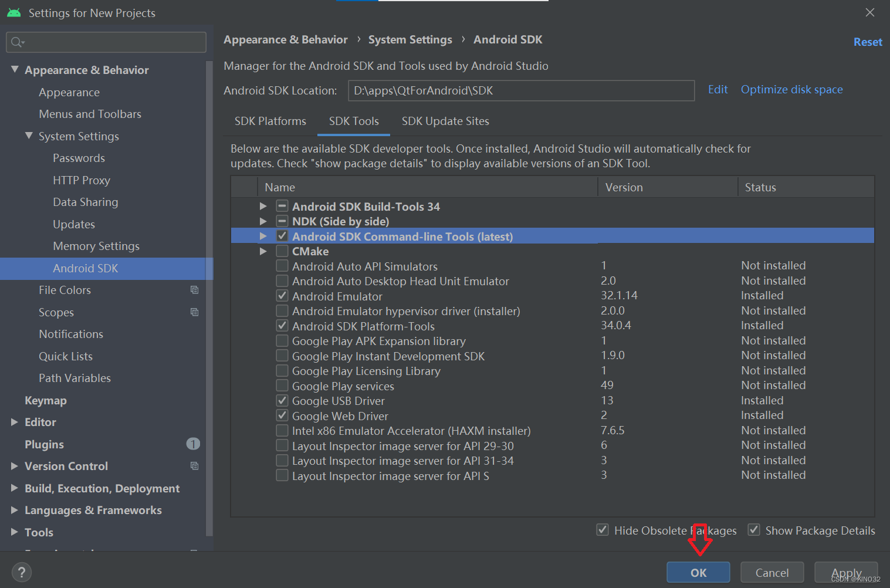Expand Build, Execution, Deployment section
890x588 pixels.
pyautogui.click(x=15, y=488)
